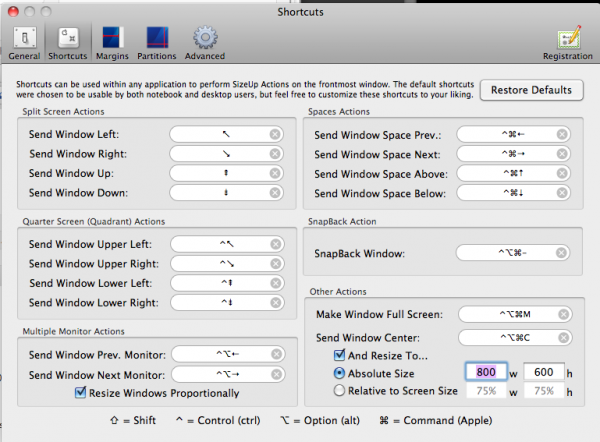Edit the Send Window Upper Left shortcut field

pos(227,244)
